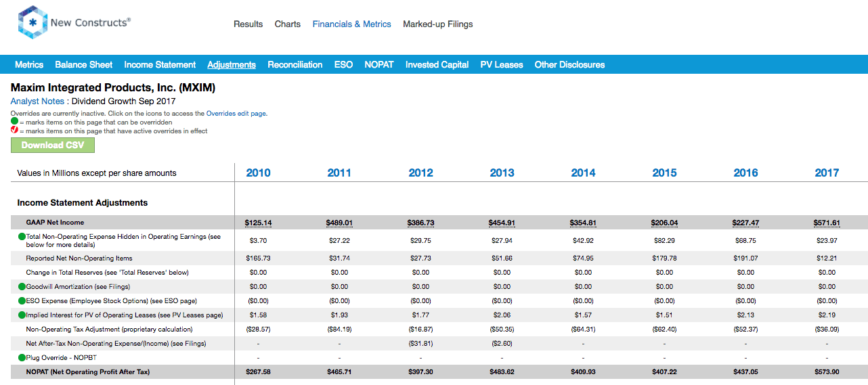This screenshot has height=385, width=868.
Task: Click Net After-Tax value ($31.81)
Action: pos(421,344)
